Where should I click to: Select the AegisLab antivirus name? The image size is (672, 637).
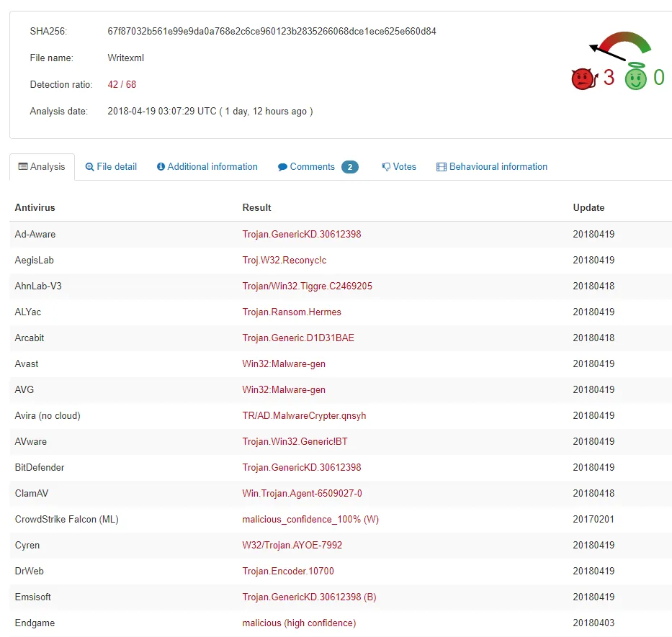pos(35,260)
